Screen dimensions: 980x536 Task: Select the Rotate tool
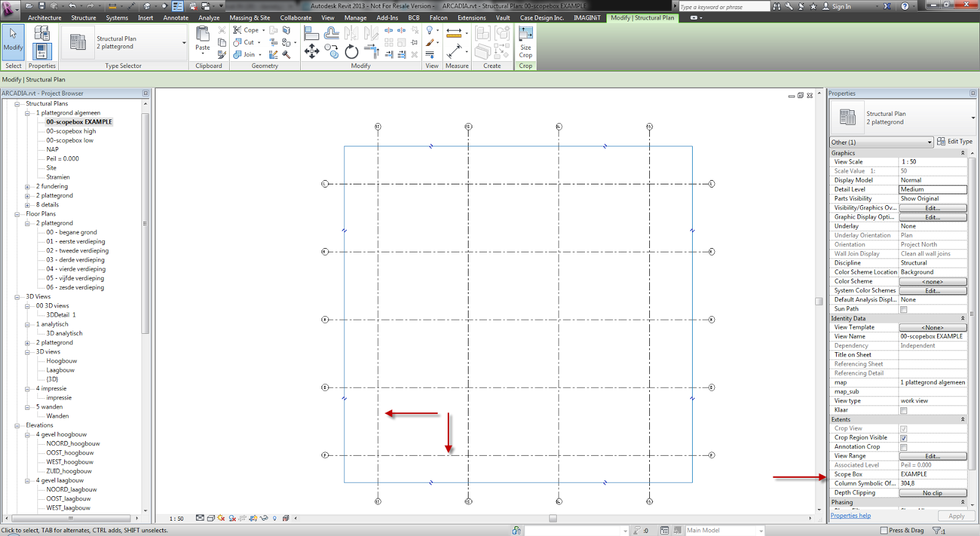[x=352, y=51]
